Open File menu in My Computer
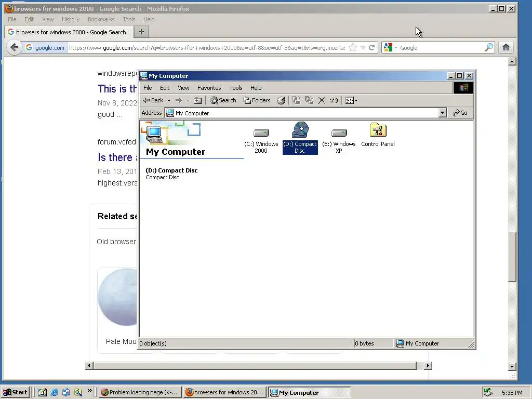 148,88
